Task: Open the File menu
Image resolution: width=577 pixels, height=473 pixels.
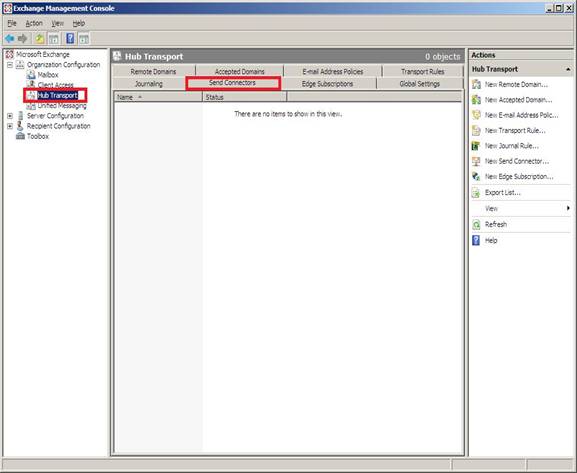Action: tap(12, 24)
